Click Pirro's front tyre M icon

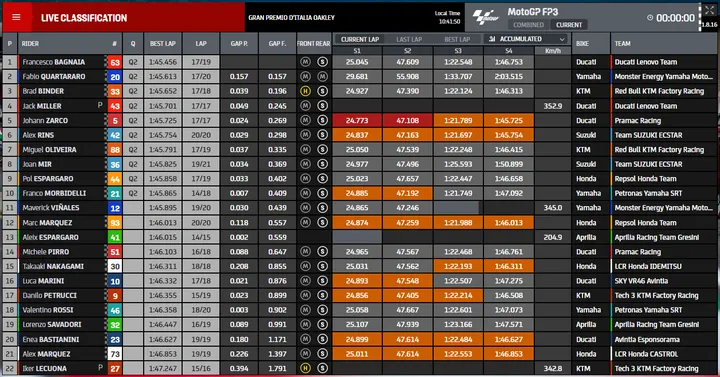tap(305, 251)
